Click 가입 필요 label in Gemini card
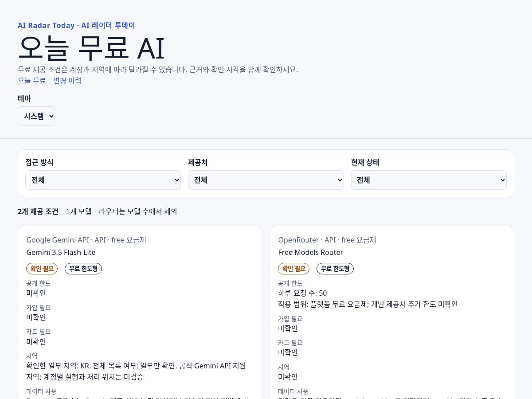Viewport: 532px width, 399px height. [x=39, y=308]
